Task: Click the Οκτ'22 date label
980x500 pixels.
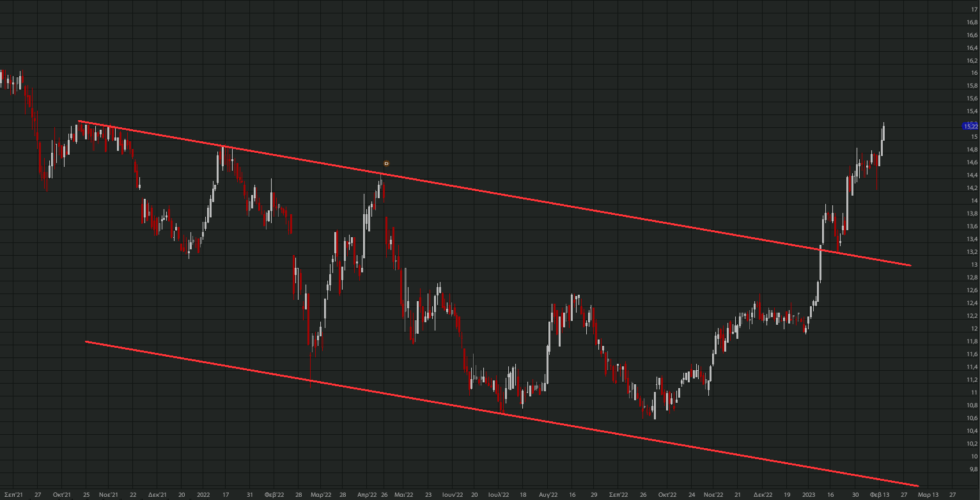Action: tap(667, 495)
